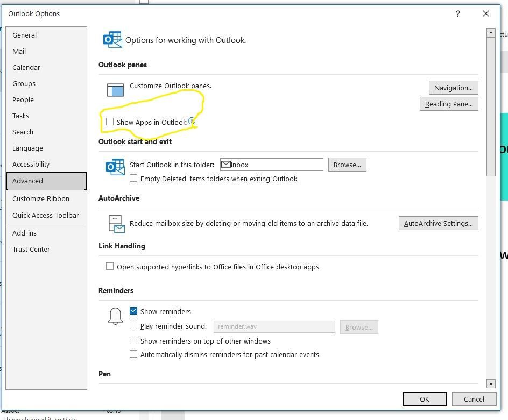Image resolution: width=508 pixels, height=420 pixels.
Task: Click the Reduce mailbox size description text
Action: pos(249,223)
